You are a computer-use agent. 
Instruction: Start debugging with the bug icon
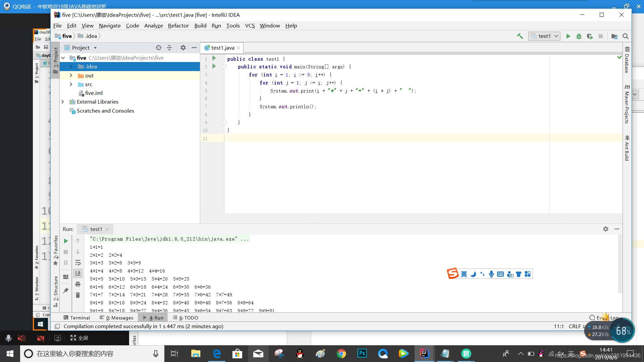pos(579,36)
